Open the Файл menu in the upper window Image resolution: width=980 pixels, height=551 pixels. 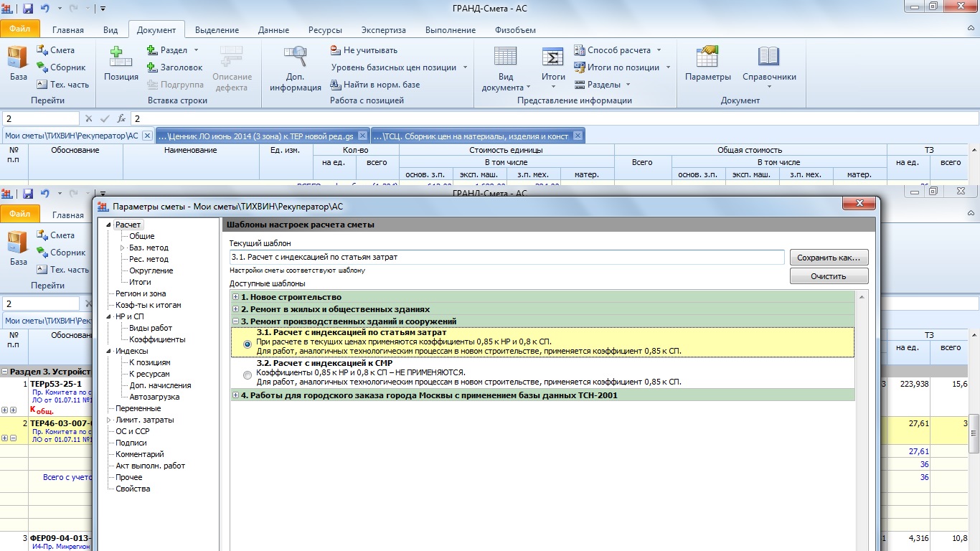(19, 29)
